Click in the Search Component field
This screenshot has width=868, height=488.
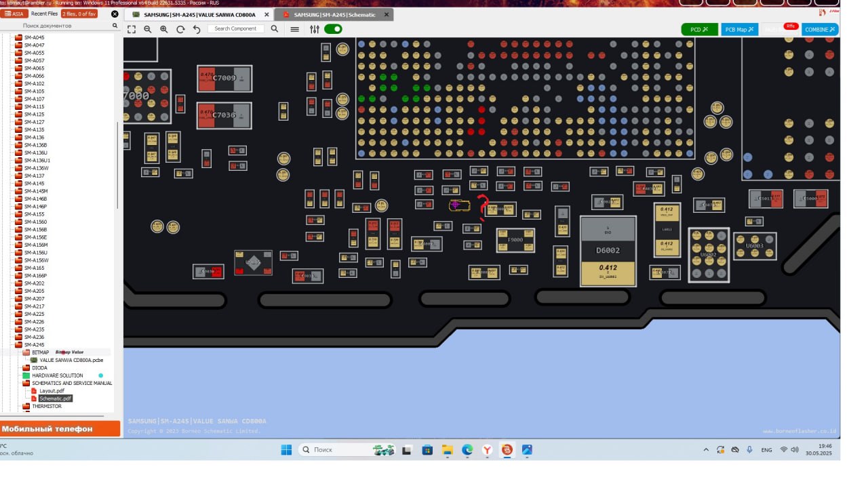236,29
